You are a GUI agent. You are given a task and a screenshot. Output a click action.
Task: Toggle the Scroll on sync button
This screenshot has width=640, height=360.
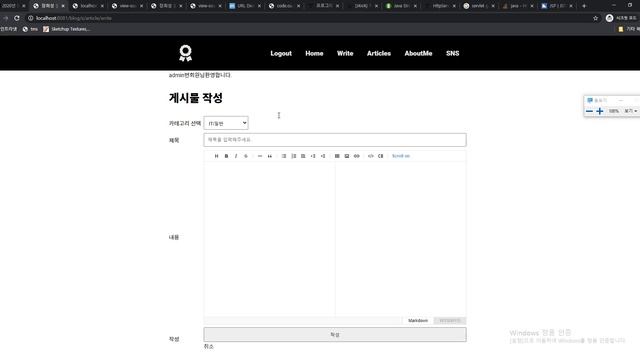click(400, 156)
